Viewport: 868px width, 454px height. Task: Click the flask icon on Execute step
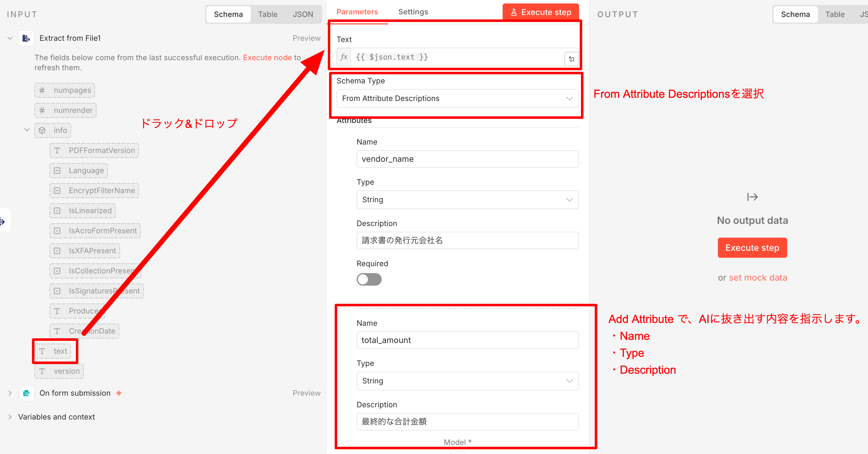coord(514,13)
